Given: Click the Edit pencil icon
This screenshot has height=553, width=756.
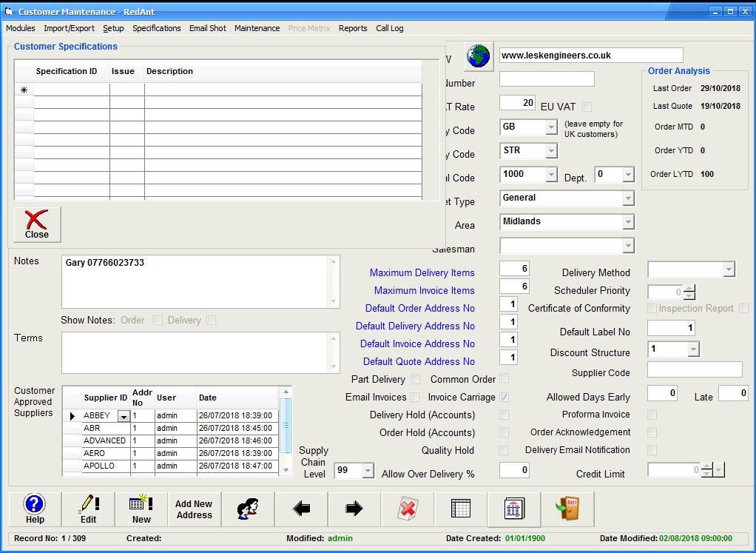Looking at the screenshot, I should (x=88, y=509).
